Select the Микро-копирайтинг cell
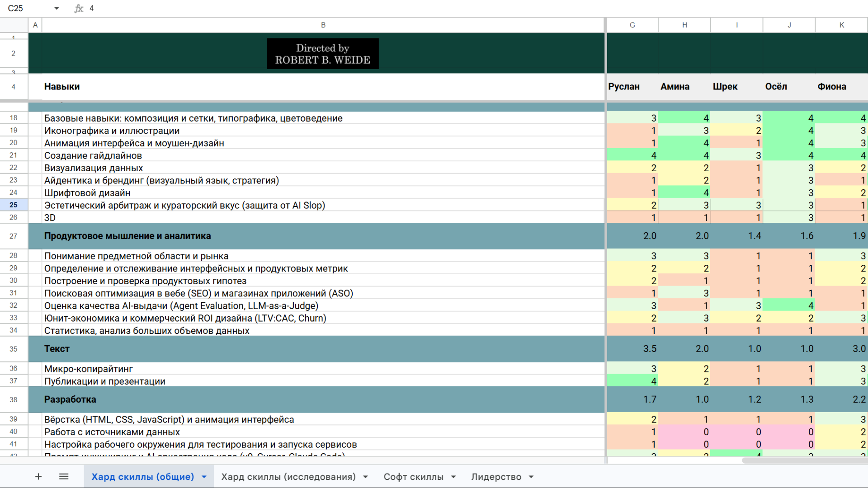Viewport: 868px width, 488px height. pos(323,369)
